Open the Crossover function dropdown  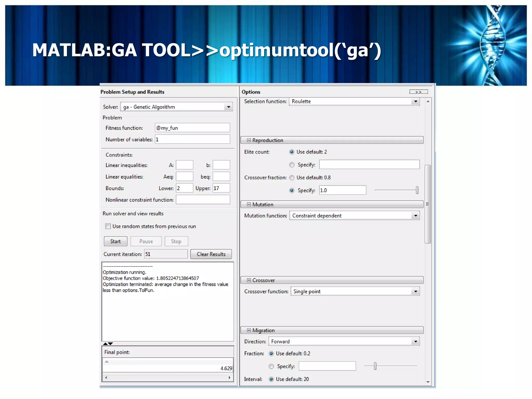[416, 291]
